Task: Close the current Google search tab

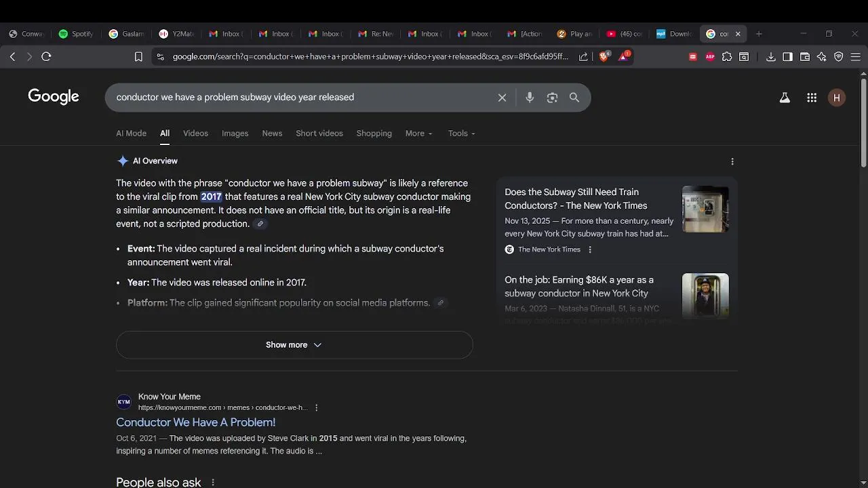Action: [738, 34]
